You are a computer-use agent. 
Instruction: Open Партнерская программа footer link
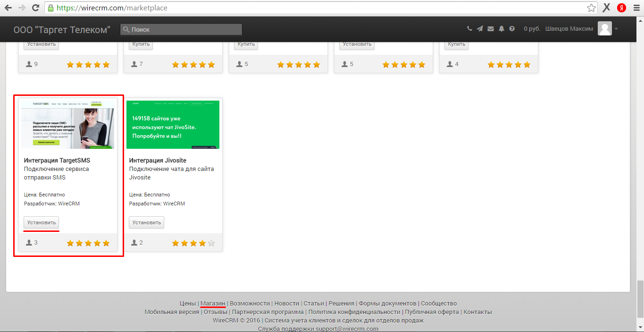tap(268, 312)
